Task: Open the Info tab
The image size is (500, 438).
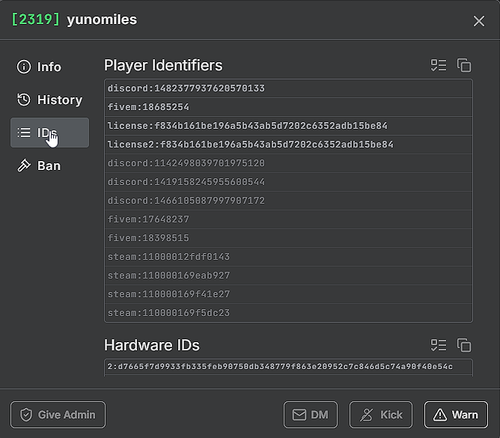Action: pos(49,67)
